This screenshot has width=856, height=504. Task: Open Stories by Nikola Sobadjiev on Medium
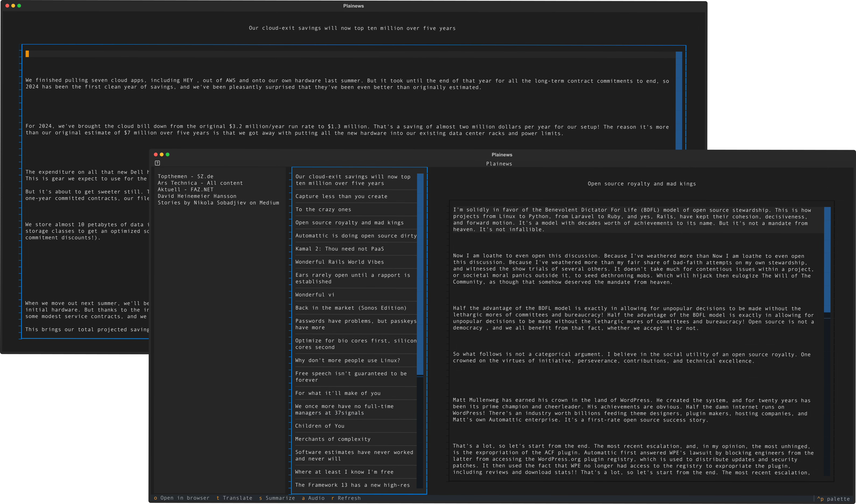[218, 203]
